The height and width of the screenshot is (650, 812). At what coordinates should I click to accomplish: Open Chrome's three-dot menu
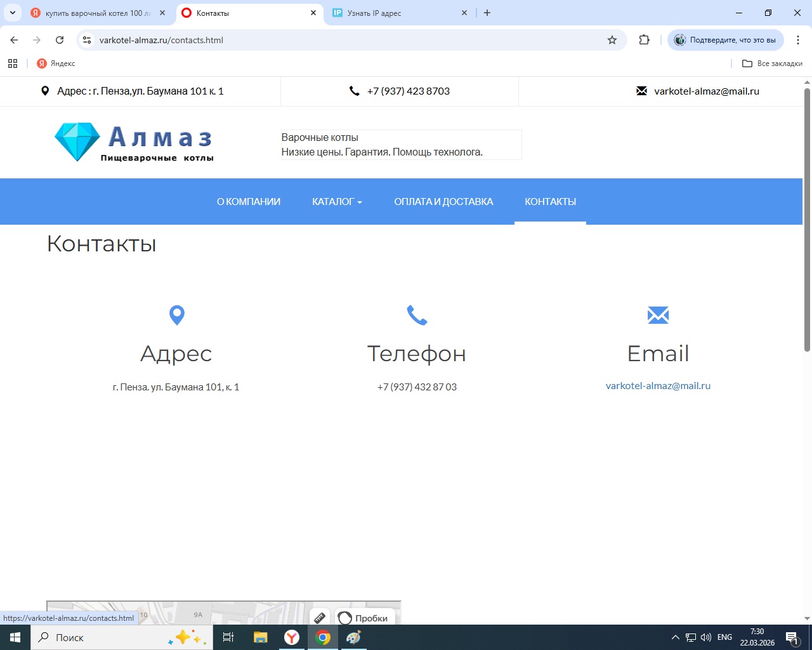(798, 40)
